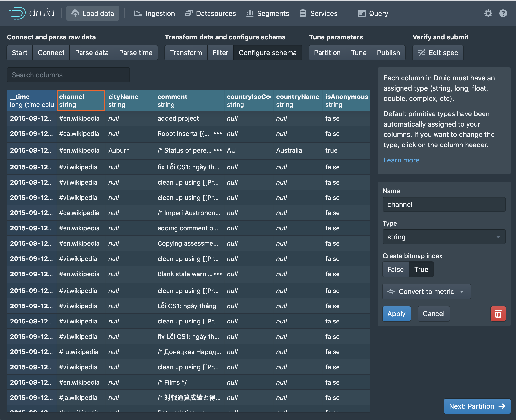Click the Druid logo icon

(17, 13)
